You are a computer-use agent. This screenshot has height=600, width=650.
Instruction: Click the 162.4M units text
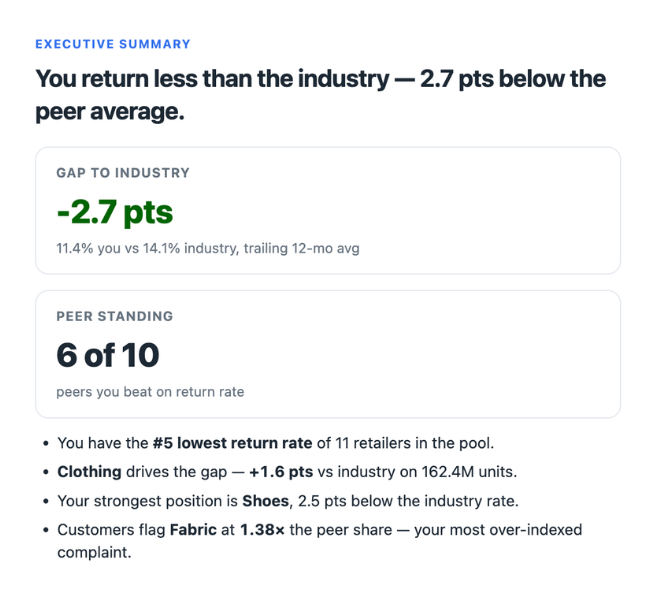coord(469,472)
